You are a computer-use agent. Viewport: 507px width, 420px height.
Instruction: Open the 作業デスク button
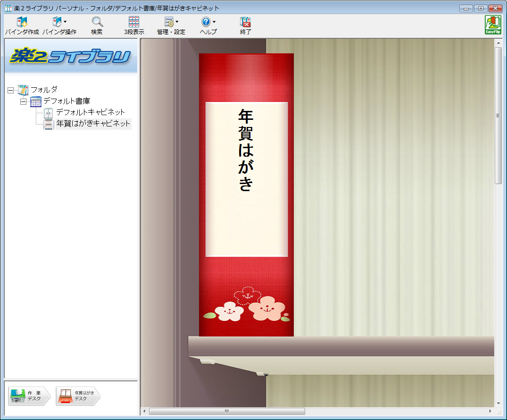tap(29, 396)
